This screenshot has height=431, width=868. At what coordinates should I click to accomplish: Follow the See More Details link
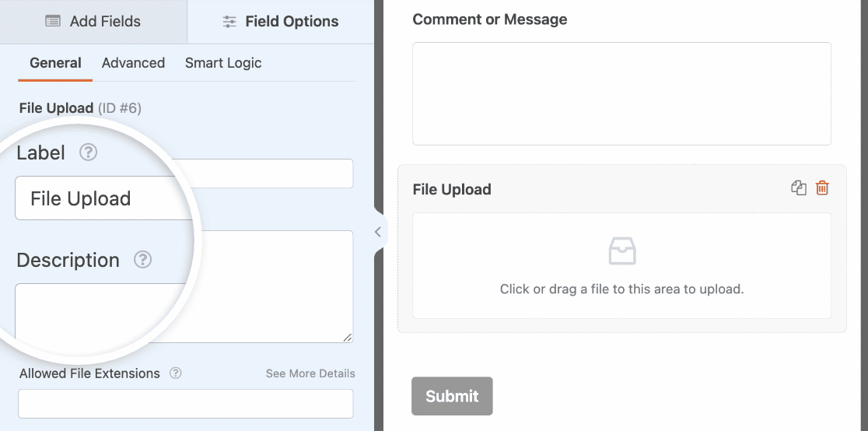(310, 373)
